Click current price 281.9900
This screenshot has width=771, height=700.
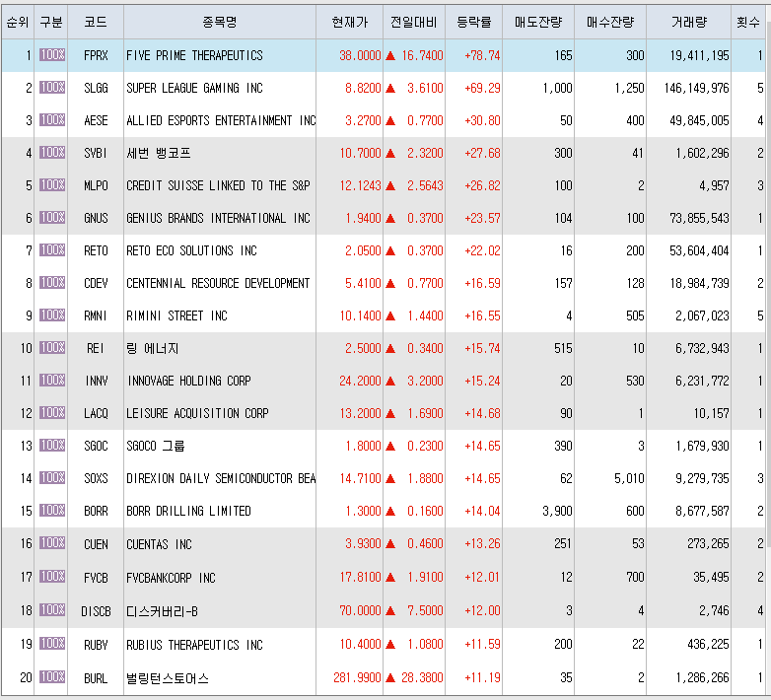pyautogui.click(x=357, y=678)
